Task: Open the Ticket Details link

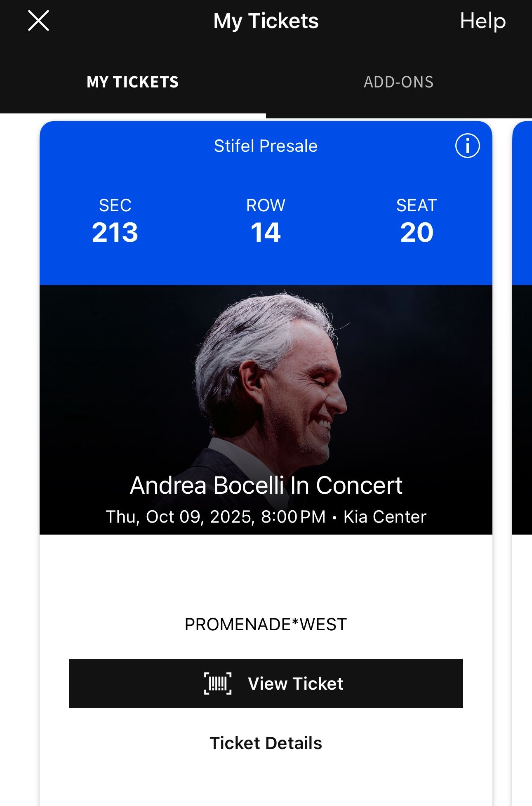Action: click(x=266, y=743)
